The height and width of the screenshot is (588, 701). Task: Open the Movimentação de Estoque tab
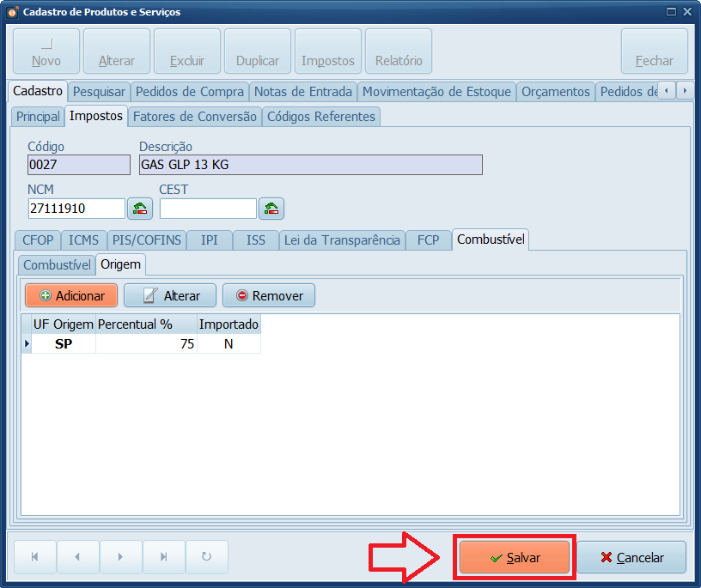(x=436, y=92)
